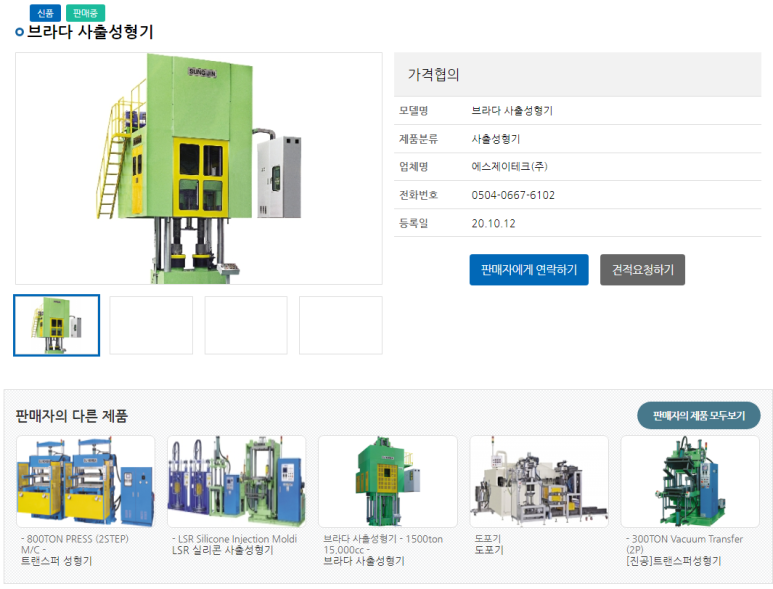This screenshot has height=589, width=773.
Task: Open the [진공]트랜스퍼성형기 link
Action: (x=673, y=561)
